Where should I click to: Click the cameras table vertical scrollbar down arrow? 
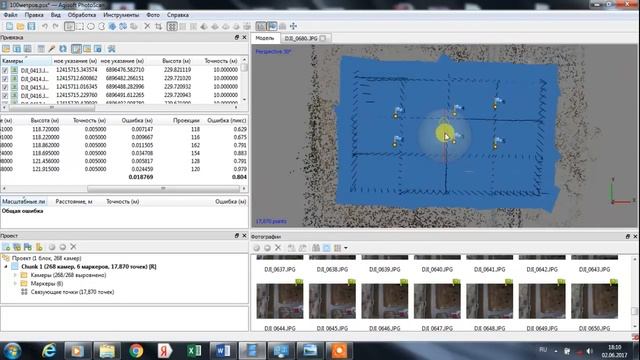pyautogui.click(x=244, y=100)
